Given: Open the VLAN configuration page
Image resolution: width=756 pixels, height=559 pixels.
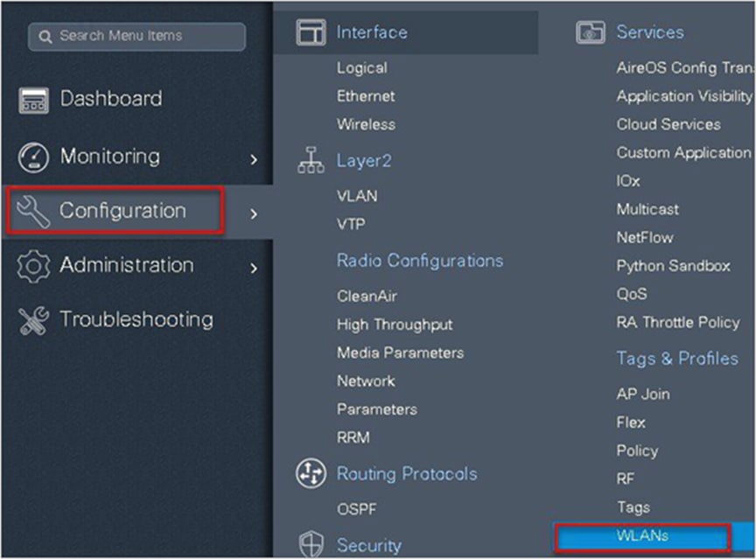Looking at the screenshot, I should 357,196.
